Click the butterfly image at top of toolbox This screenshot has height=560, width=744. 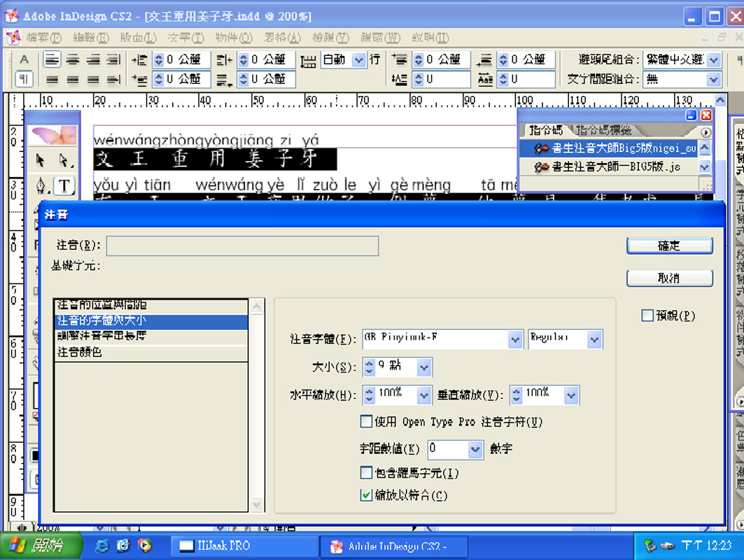[52, 135]
